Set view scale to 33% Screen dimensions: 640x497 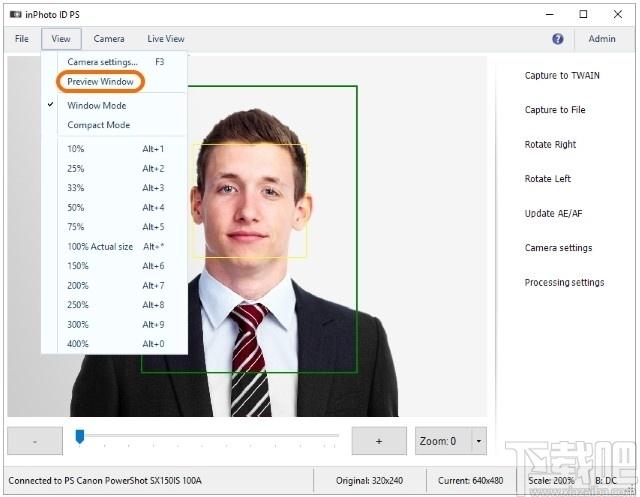tap(114, 188)
